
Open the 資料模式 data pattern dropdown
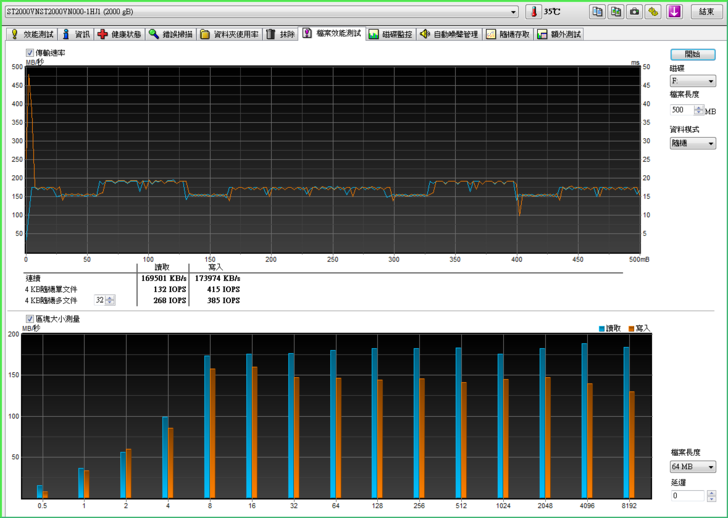click(711, 143)
